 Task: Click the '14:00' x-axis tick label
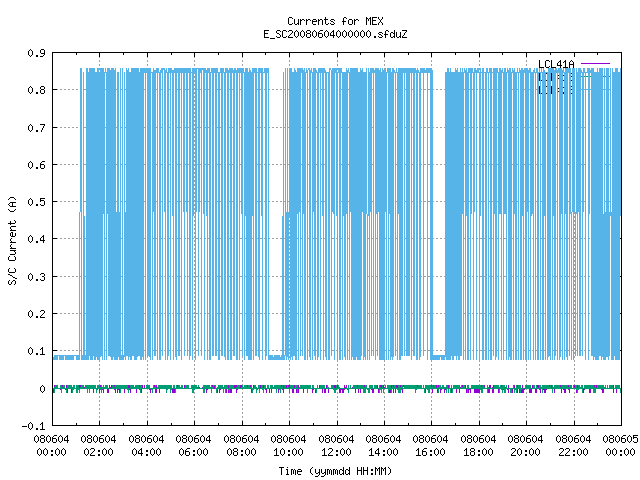pos(383,452)
